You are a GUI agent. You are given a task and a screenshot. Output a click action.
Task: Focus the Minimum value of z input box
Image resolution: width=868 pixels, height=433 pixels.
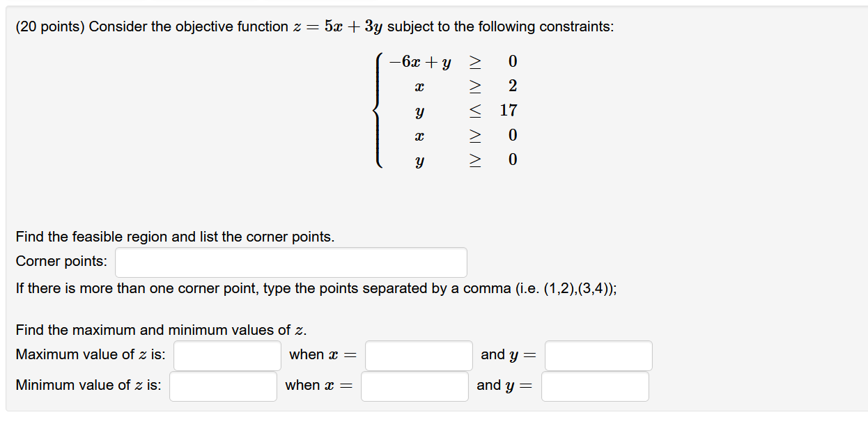(x=223, y=386)
